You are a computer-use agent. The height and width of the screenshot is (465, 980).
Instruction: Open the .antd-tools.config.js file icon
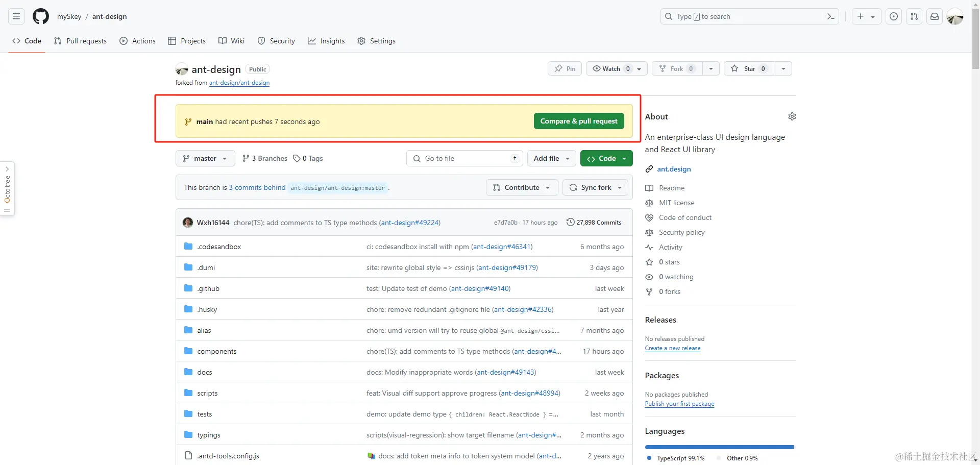click(188, 456)
